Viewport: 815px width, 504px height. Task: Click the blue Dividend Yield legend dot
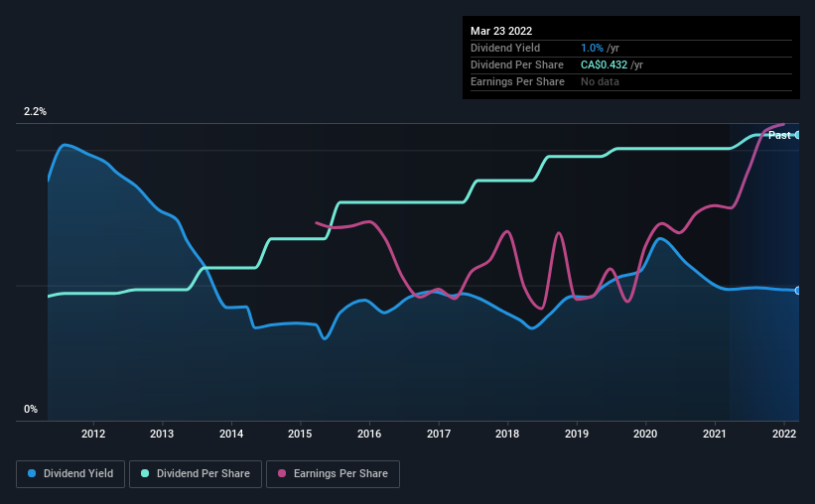[32, 473]
